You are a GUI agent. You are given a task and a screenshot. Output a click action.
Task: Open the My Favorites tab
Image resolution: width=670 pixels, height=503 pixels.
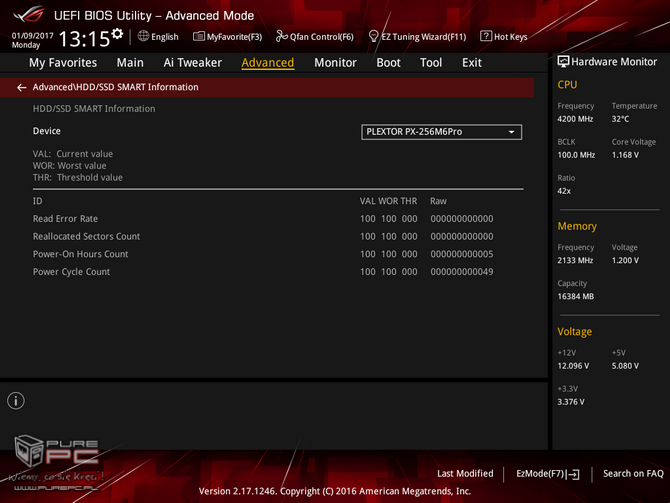(x=63, y=62)
